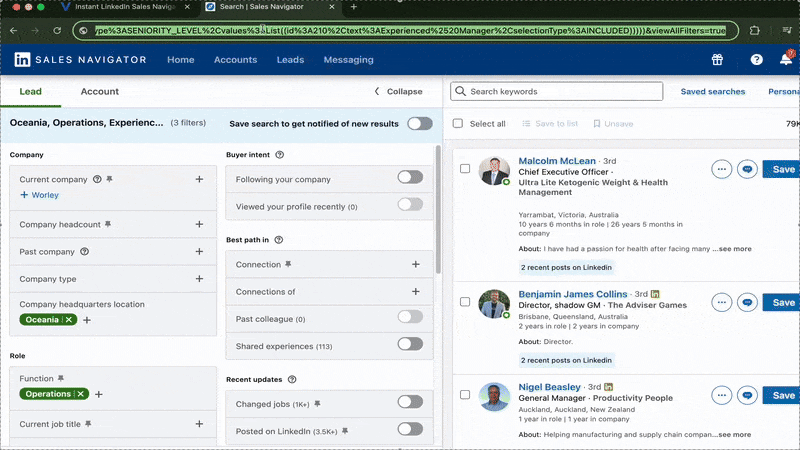Open the help question mark icon
The image size is (800, 450).
756,60
